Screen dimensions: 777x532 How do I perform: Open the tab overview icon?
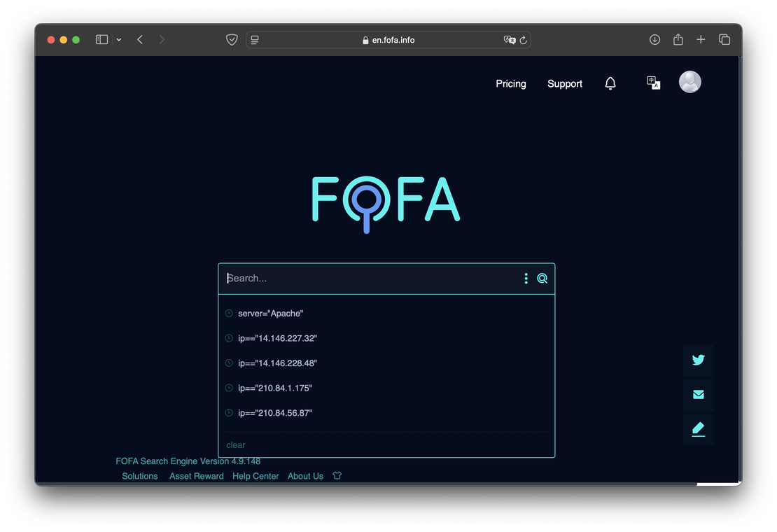pyautogui.click(x=725, y=40)
